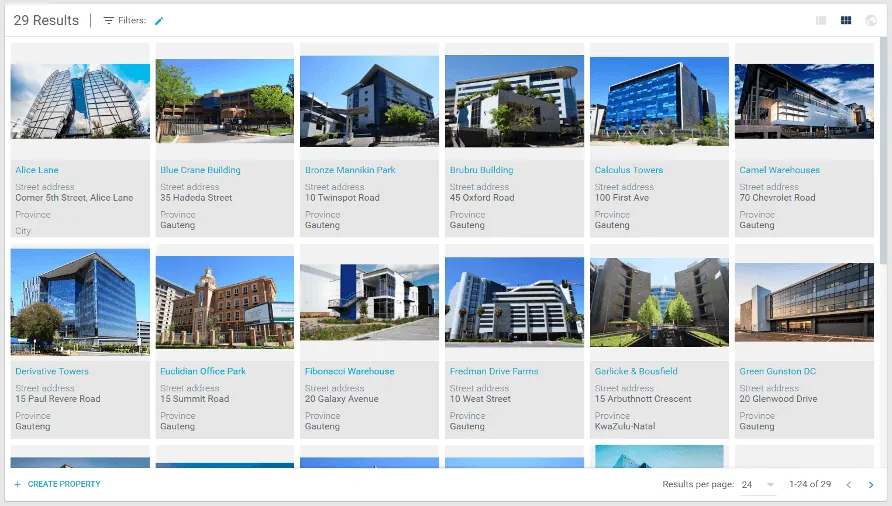Open Euclidian Office Park link
This screenshot has width=892, height=506.
(x=203, y=371)
